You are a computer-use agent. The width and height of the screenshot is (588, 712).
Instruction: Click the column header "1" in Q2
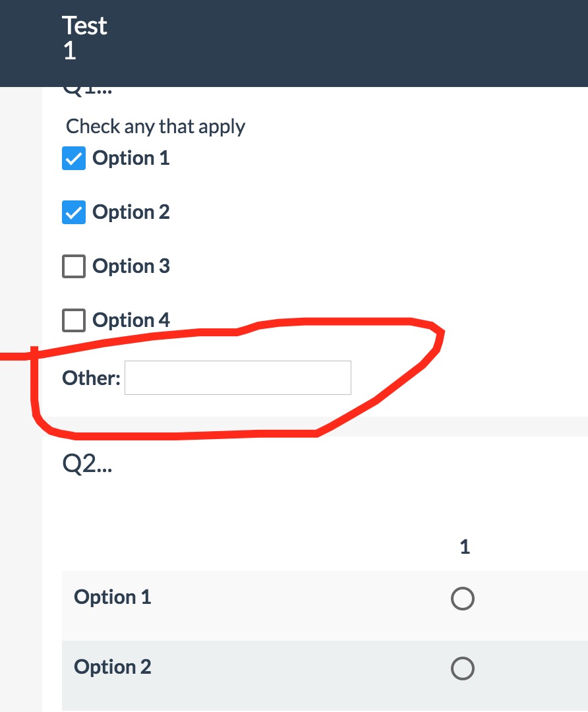click(465, 547)
